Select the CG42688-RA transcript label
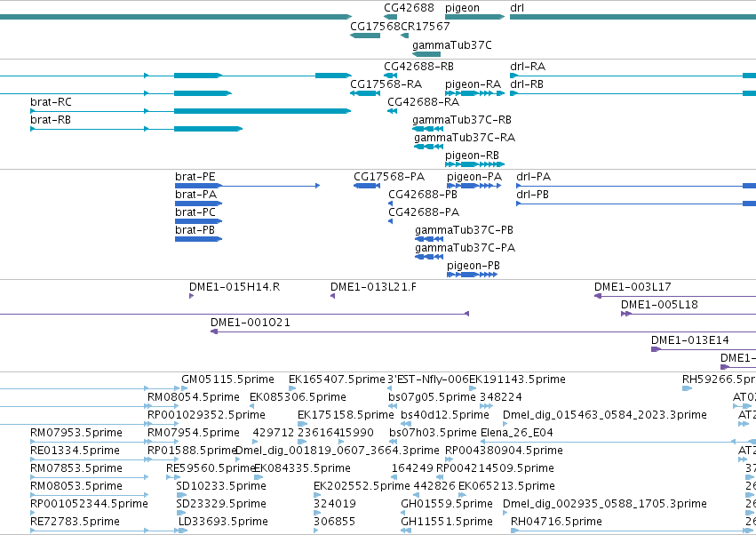Screen dimensions: 756x535 pos(424,102)
